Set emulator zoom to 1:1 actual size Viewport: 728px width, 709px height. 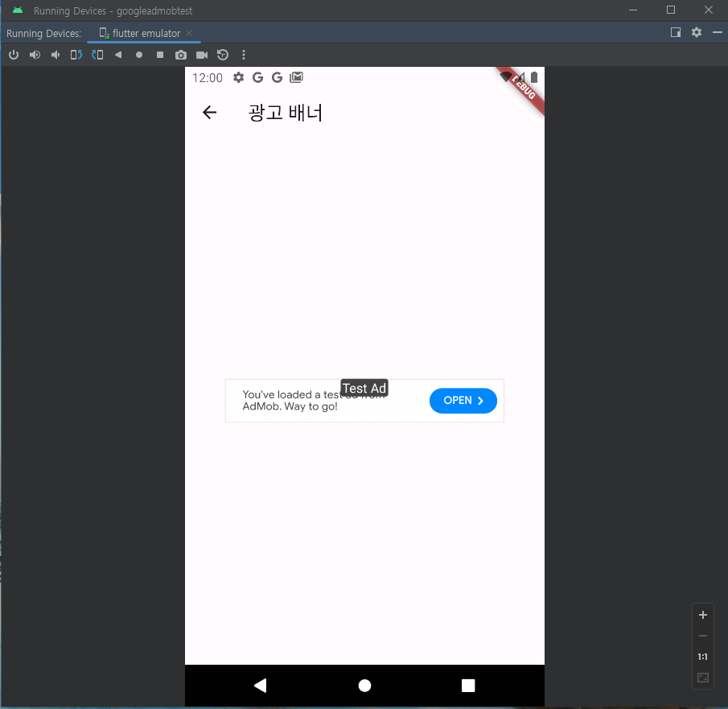[x=703, y=657]
